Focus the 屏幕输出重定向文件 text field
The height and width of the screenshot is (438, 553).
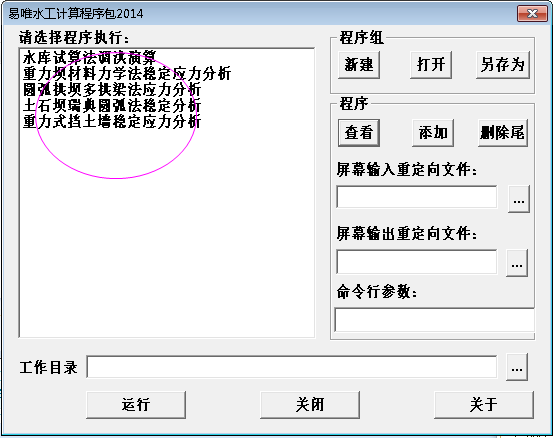[x=417, y=261]
